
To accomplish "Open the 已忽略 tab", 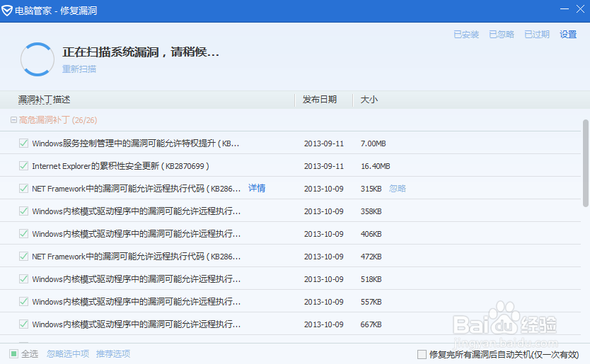I will pos(502,35).
